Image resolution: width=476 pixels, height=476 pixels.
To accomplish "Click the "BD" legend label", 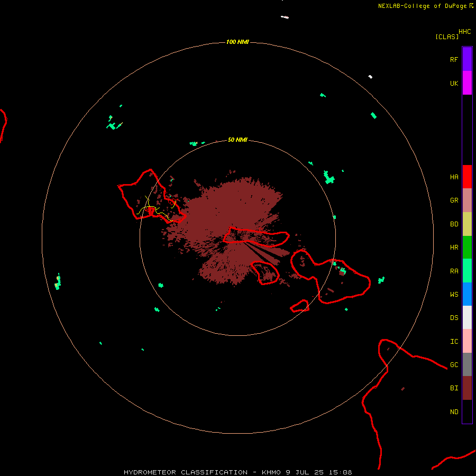I will [454, 224].
